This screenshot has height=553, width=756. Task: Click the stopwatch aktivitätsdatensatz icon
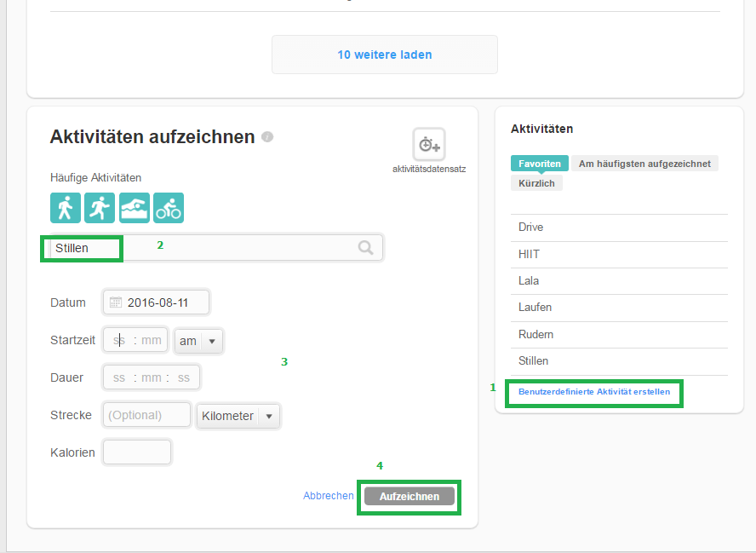point(429,145)
